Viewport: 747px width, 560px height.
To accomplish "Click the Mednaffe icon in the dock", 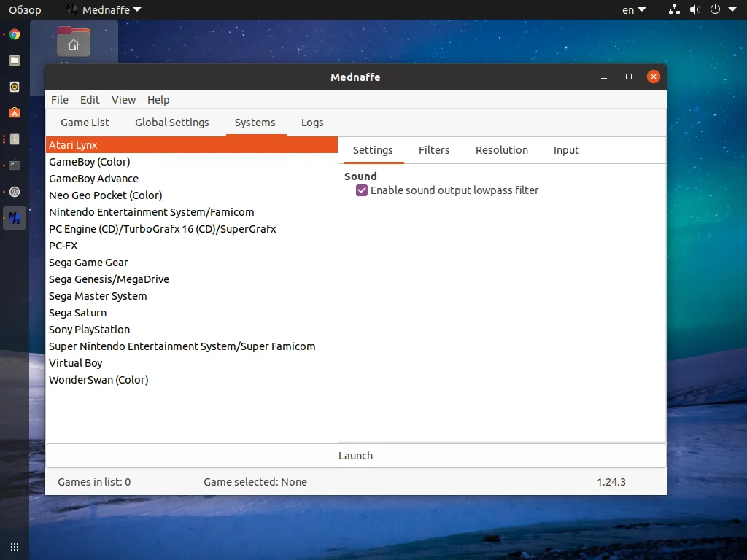I will point(15,218).
